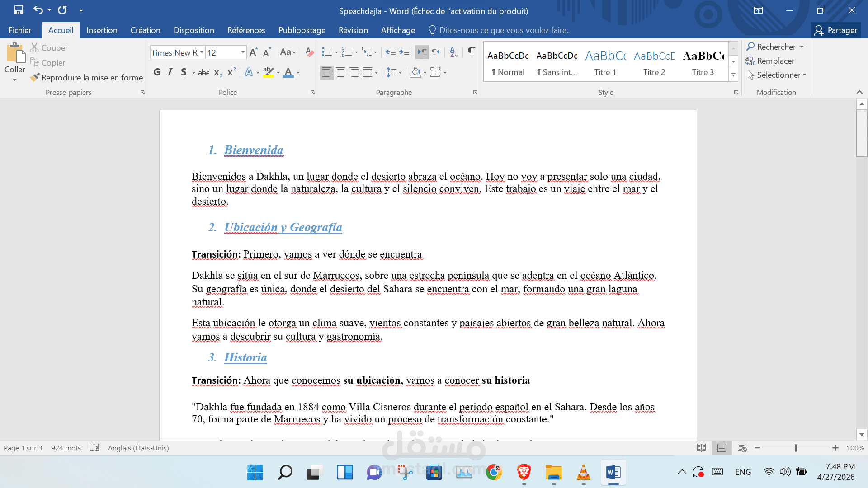868x488 pixels.
Task: Toggle right-to-left text direction
Action: point(436,52)
